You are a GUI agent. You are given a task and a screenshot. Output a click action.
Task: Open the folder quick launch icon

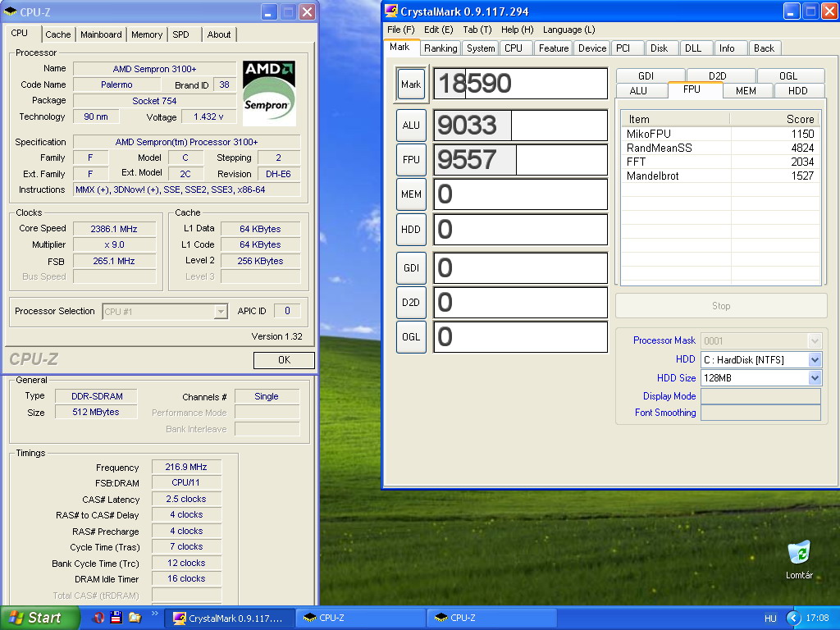[x=135, y=618]
